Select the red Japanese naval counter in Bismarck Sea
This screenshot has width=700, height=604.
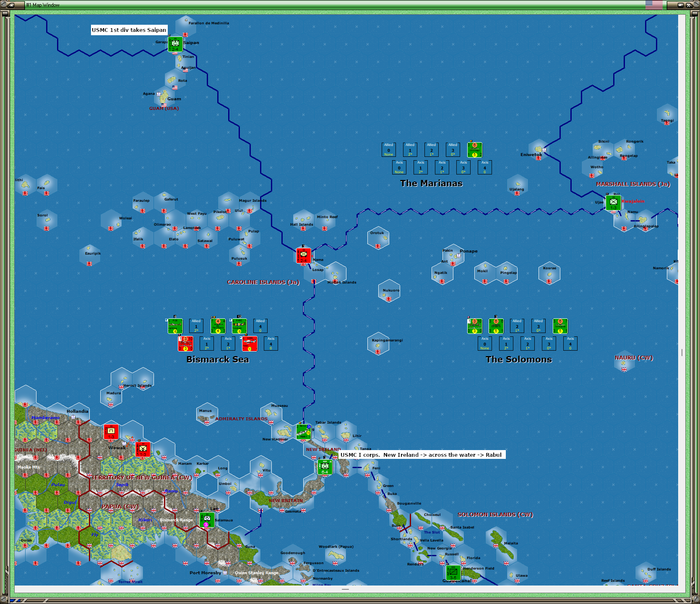[185, 344]
